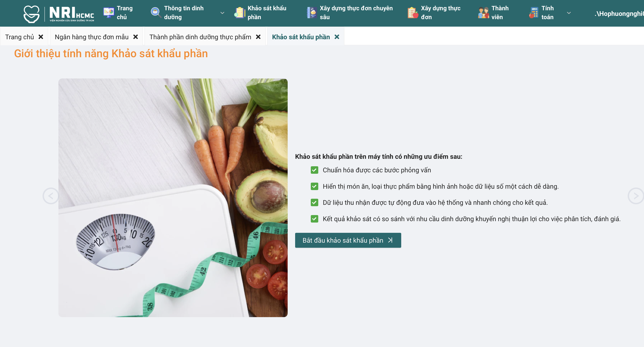This screenshot has height=347, width=644.
Task: Click the Tính toán calculator icon
Action: tap(533, 12)
